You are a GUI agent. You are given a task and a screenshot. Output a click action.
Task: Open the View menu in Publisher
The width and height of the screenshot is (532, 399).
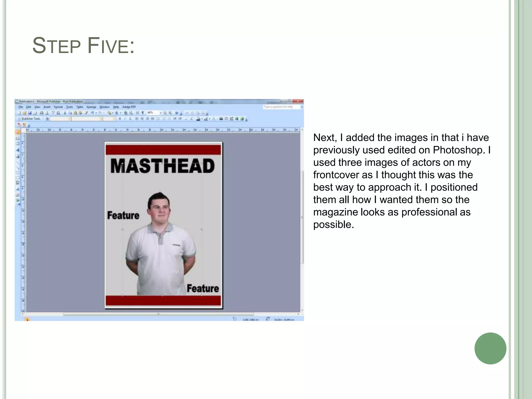click(37, 107)
